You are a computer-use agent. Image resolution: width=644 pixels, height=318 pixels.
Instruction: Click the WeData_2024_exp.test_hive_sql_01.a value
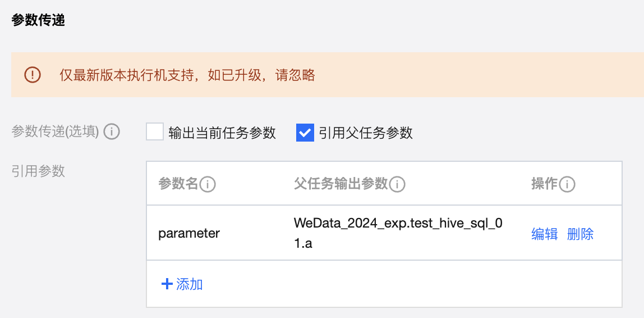click(398, 234)
